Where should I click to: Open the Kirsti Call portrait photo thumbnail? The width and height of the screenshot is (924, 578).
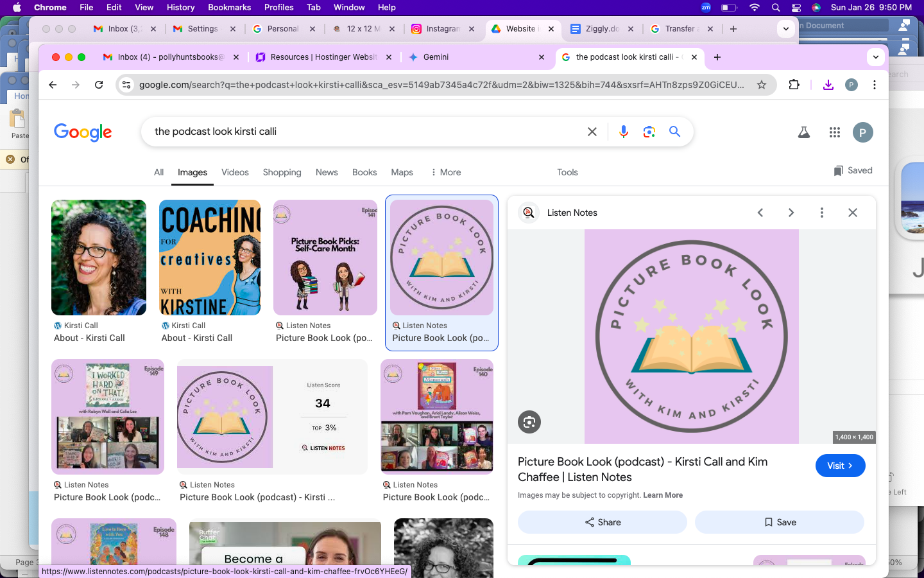point(99,258)
